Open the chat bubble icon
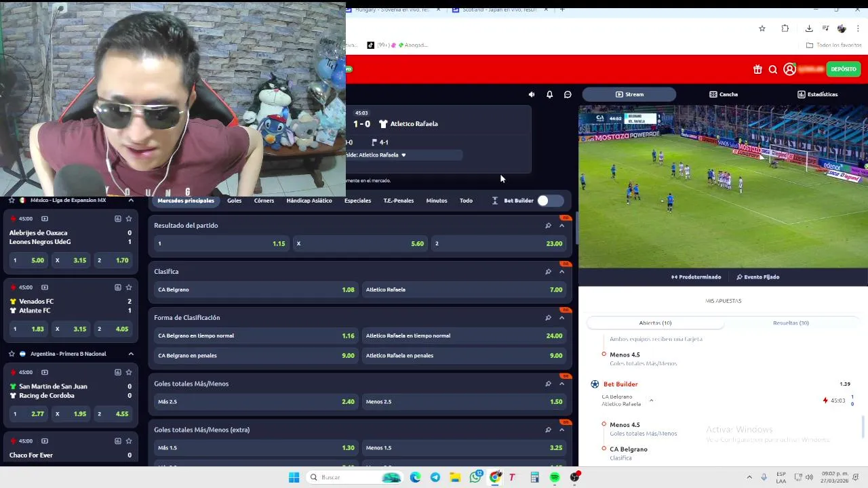Viewport: 868px width, 488px height. (568, 95)
